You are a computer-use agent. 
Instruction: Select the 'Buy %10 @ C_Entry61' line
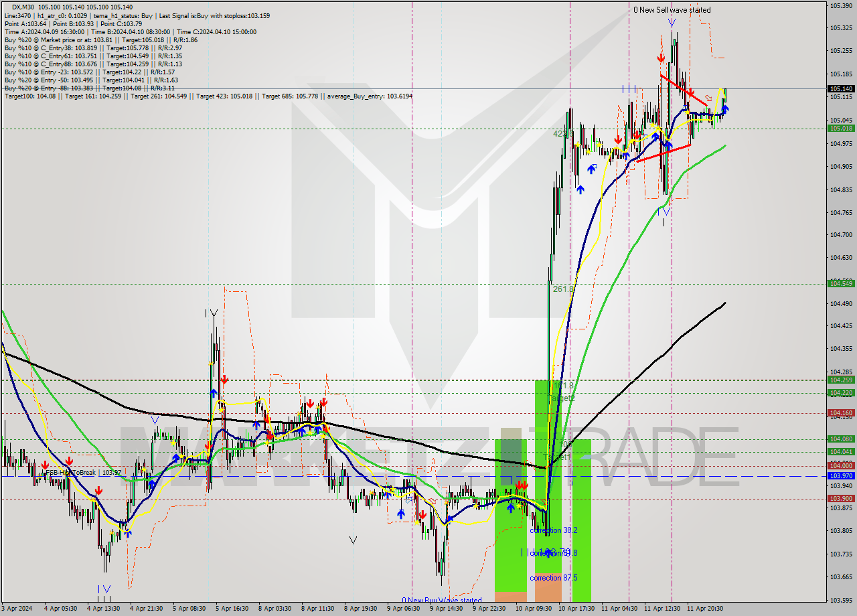tap(93, 56)
